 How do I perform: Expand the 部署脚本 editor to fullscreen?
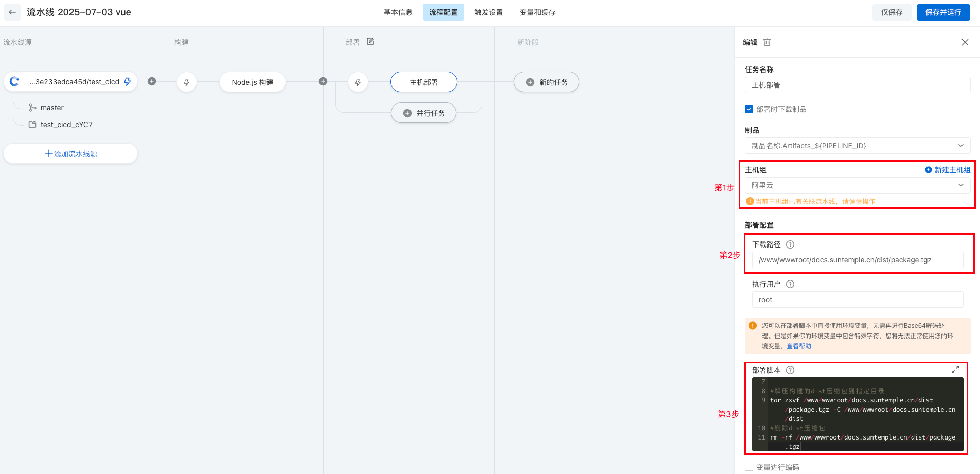point(955,370)
